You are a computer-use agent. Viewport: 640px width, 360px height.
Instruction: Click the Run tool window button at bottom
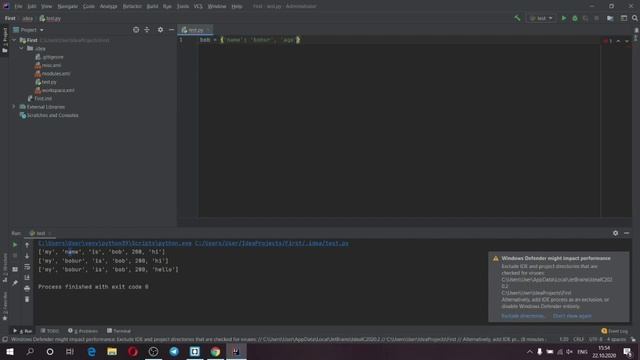[x=22, y=331]
